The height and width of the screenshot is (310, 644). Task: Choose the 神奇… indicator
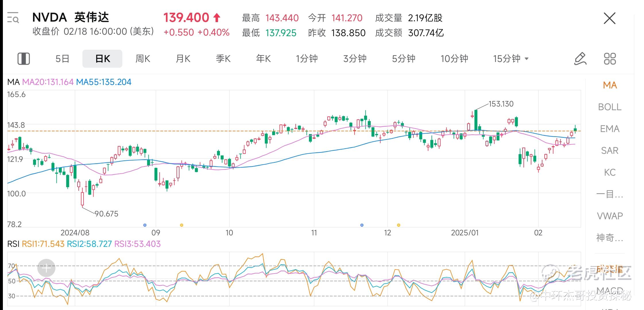pos(610,238)
